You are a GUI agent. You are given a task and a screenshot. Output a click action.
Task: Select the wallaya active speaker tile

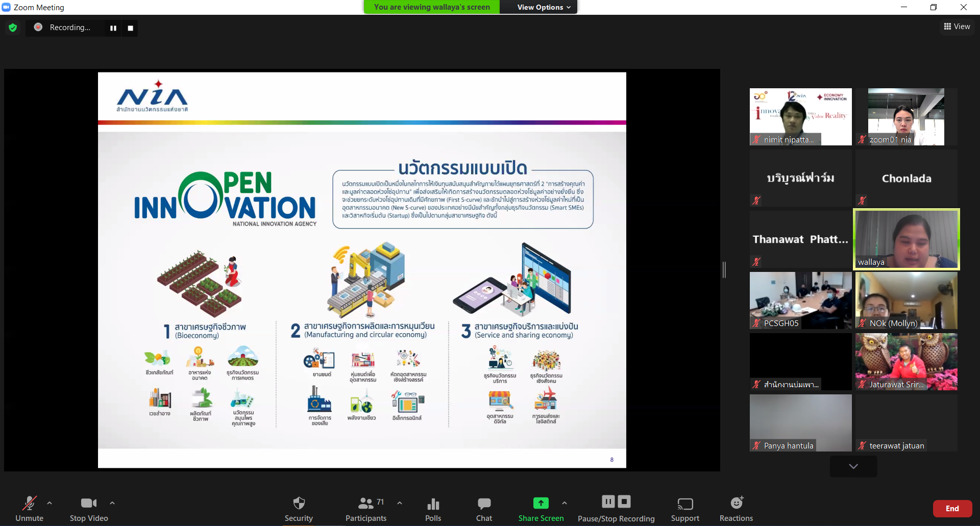click(x=906, y=239)
